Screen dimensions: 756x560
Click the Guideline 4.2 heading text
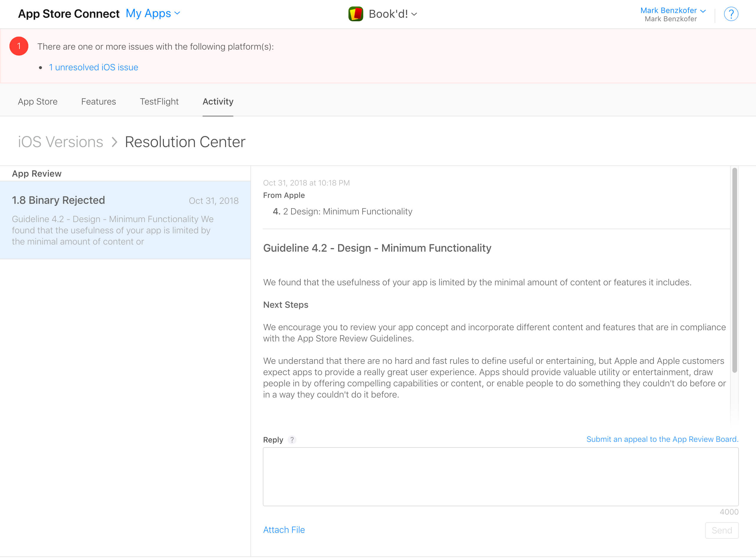377,248
